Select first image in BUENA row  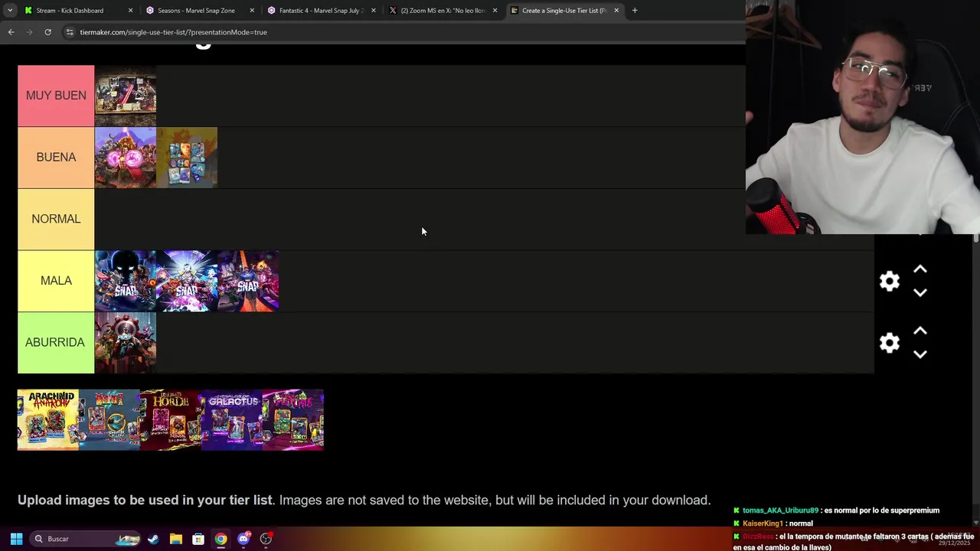[126, 158]
